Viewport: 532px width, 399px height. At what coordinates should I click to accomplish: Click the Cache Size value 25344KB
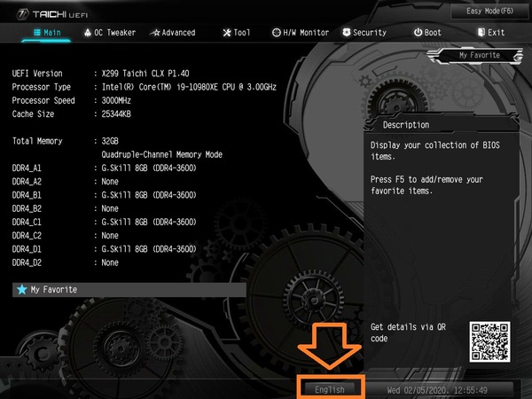[x=116, y=114]
